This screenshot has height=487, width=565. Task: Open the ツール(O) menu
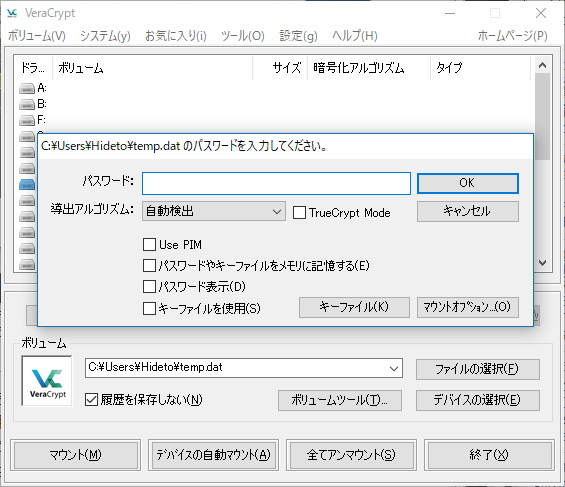pyautogui.click(x=243, y=36)
